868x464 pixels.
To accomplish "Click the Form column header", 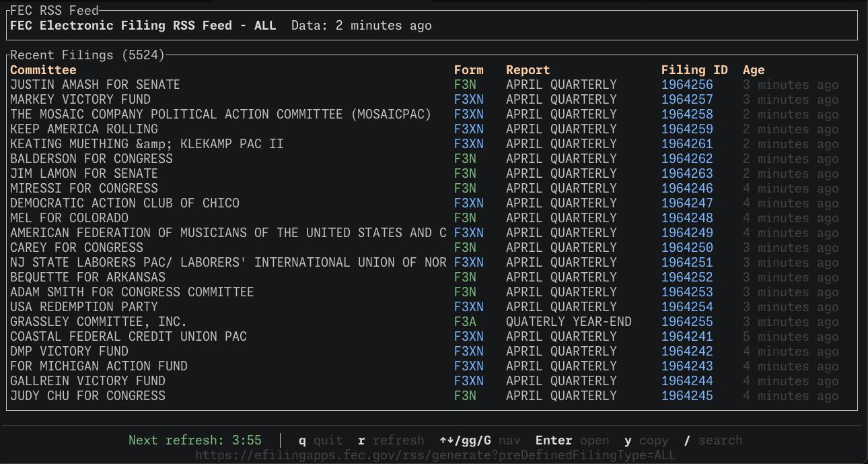I will (x=468, y=70).
